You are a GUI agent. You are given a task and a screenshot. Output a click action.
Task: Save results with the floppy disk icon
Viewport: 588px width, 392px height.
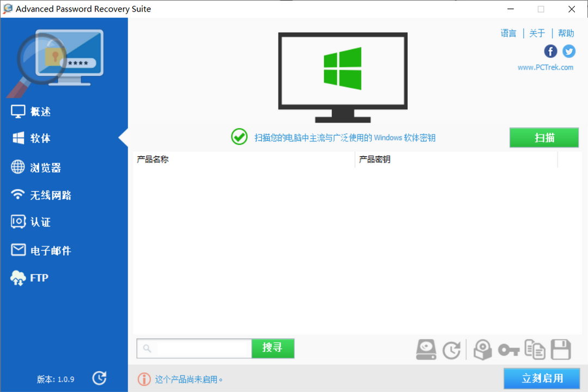(x=561, y=349)
